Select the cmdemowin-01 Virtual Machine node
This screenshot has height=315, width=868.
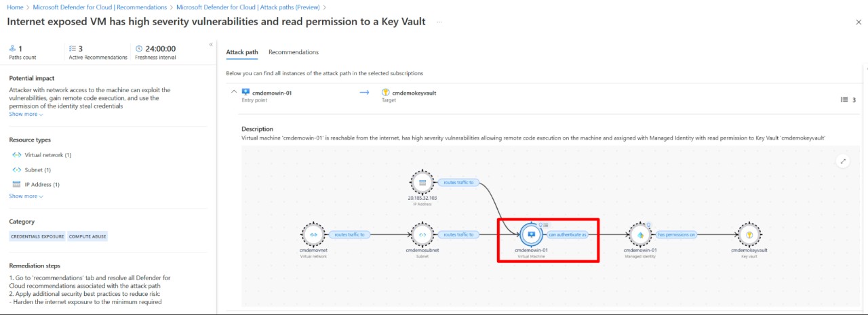click(531, 234)
